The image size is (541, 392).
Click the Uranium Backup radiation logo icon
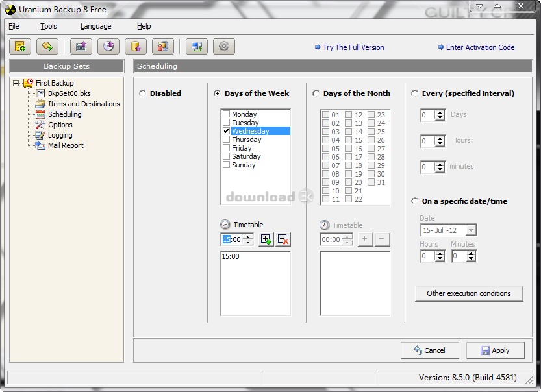[10, 10]
